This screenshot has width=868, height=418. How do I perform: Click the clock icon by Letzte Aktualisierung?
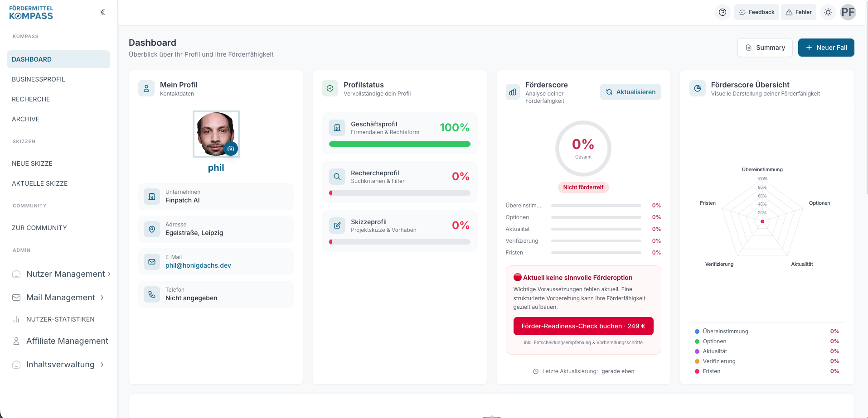click(536, 371)
